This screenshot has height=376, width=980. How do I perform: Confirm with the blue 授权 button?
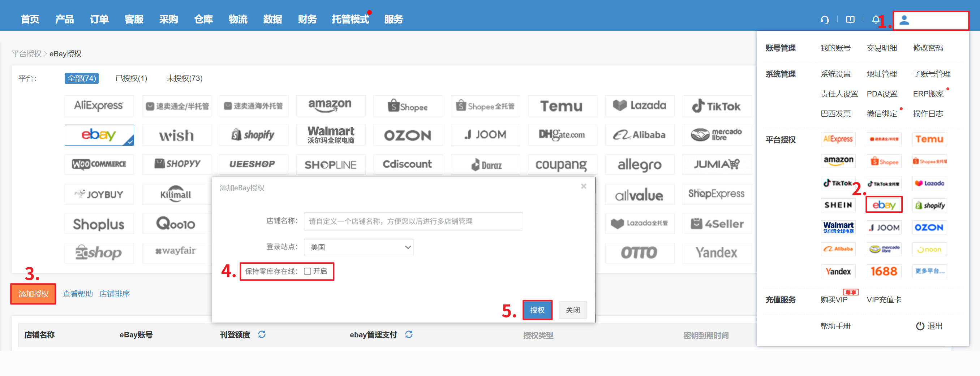(x=537, y=310)
